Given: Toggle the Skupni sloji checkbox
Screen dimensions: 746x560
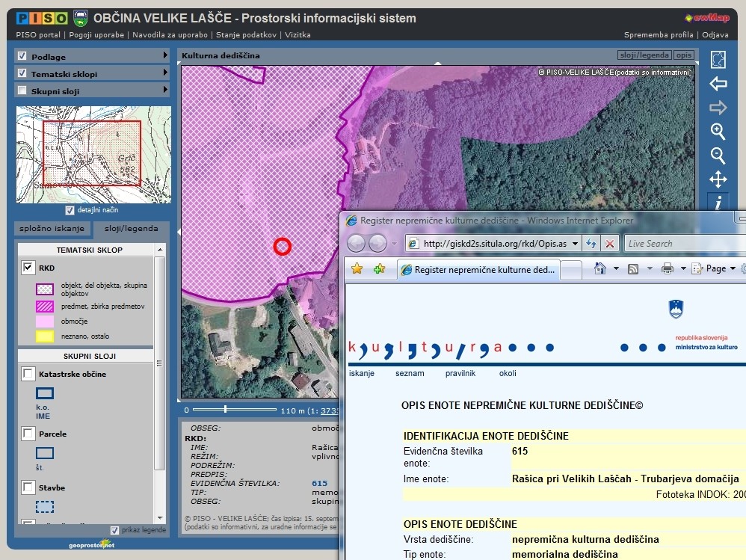Looking at the screenshot, I should pos(22,91).
